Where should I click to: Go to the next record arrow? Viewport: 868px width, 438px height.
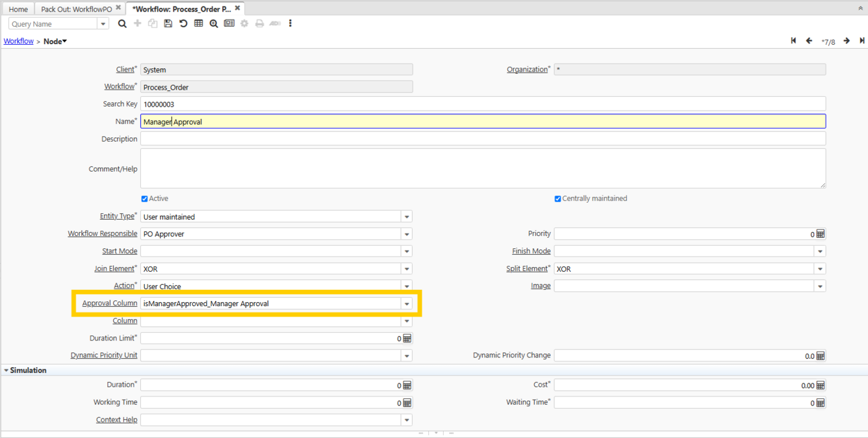847,41
